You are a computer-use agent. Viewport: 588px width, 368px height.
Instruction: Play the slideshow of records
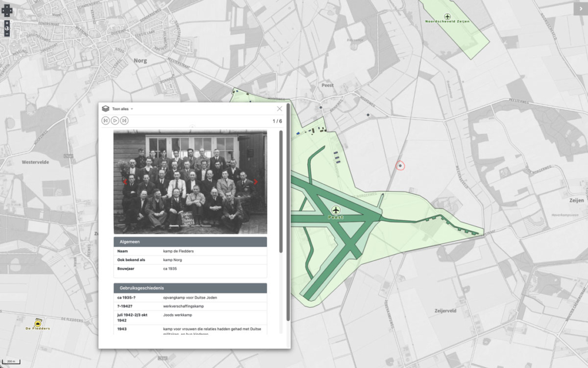(115, 121)
